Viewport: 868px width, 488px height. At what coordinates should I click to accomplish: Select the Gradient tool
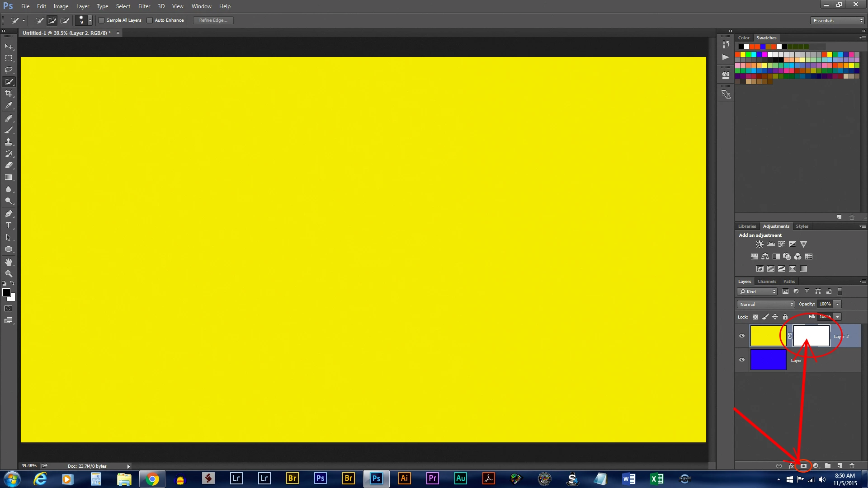pyautogui.click(x=9, y=178)
